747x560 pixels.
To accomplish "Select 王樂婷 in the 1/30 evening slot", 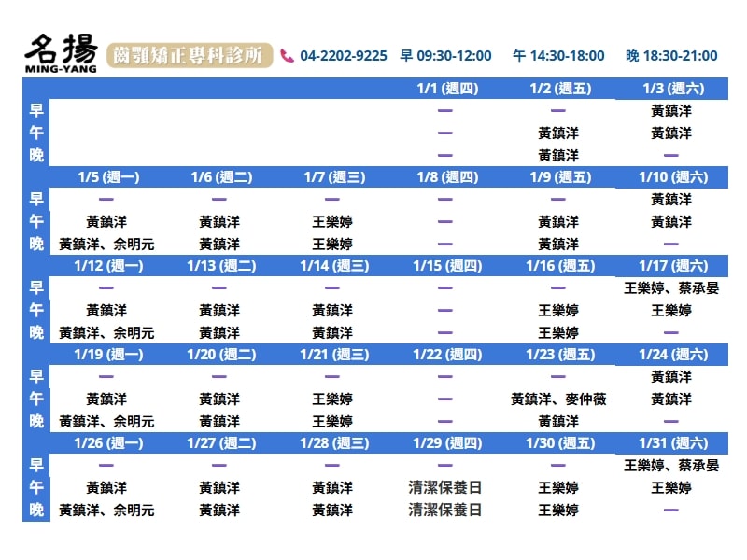I will (x=558, y=510).
